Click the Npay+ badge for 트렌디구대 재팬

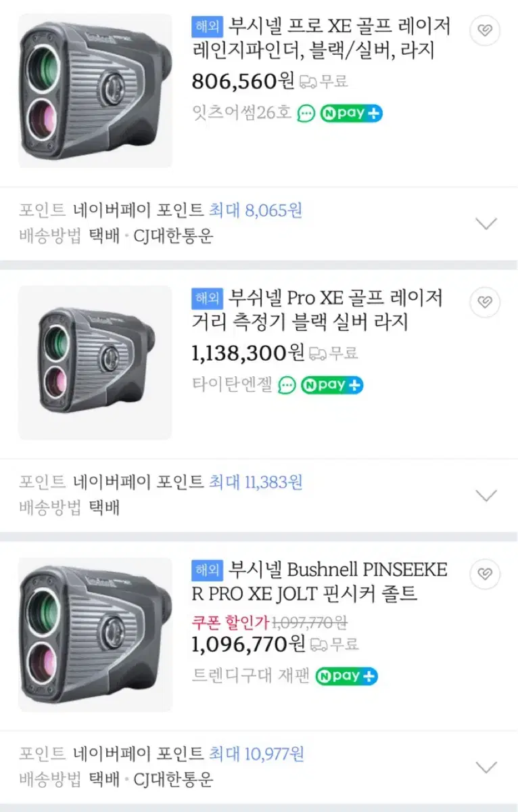[x=346, y=676]
